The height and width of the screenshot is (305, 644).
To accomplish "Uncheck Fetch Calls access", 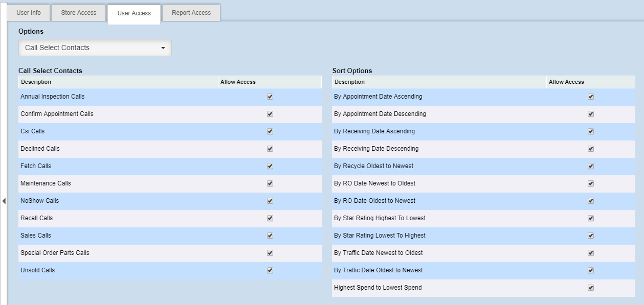I will (x=270, y=166).
